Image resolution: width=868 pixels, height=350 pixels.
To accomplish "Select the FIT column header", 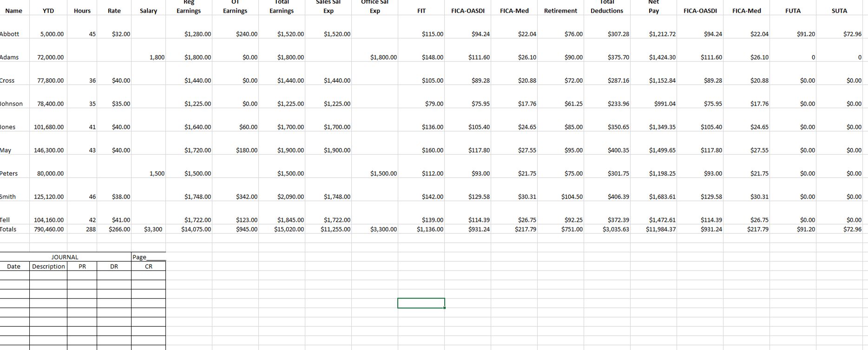I will (421, 11).
